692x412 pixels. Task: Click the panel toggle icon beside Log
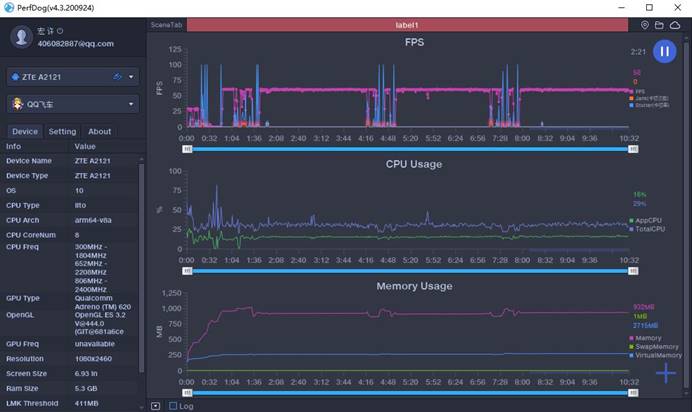point(155,406)
